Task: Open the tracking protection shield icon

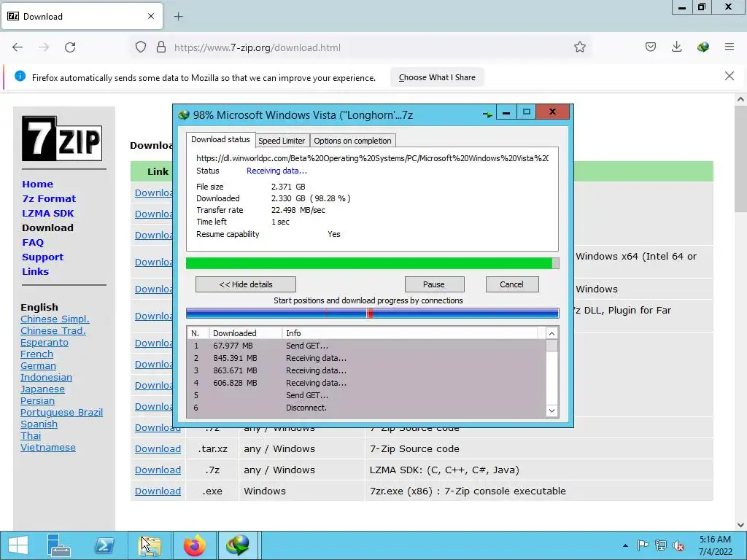Action: coord(141,47)
